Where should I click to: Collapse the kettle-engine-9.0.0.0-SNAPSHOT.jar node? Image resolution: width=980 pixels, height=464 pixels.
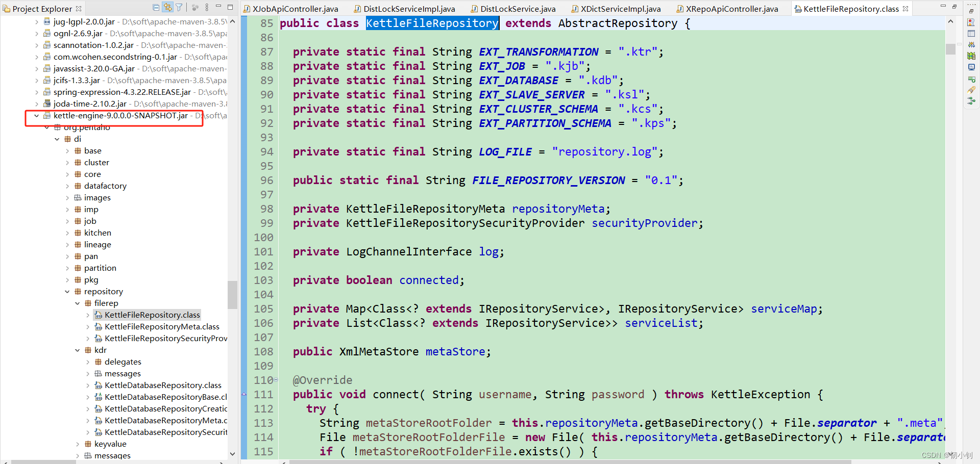[36, 116]
